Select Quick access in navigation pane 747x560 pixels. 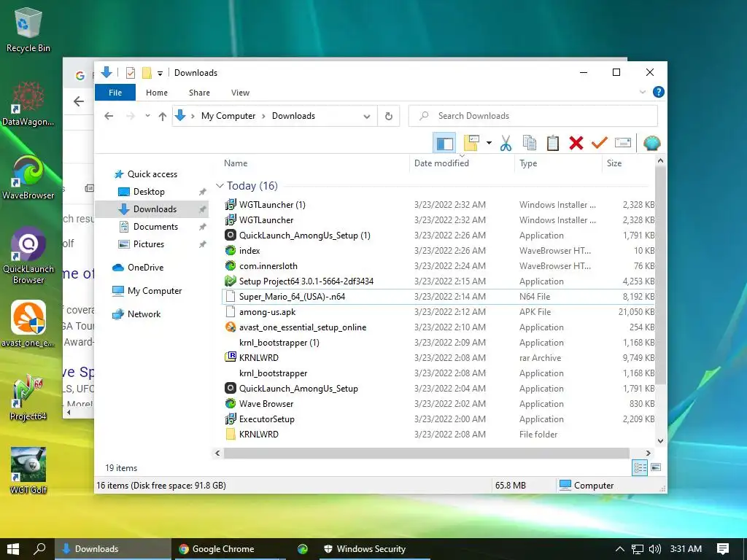[152, 174]
